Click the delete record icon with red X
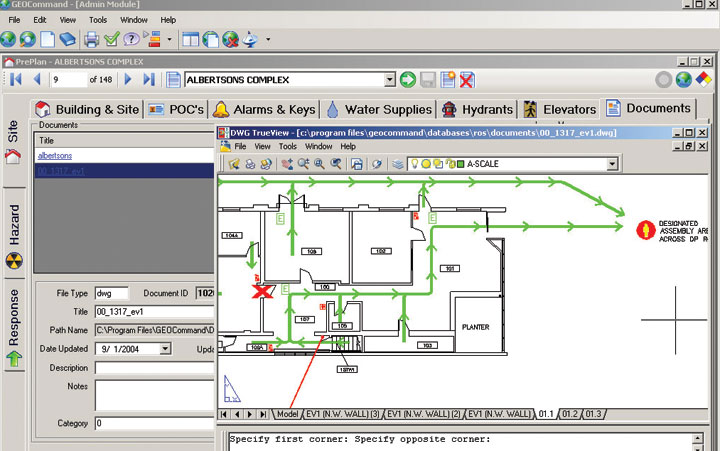 click(467, 80)
